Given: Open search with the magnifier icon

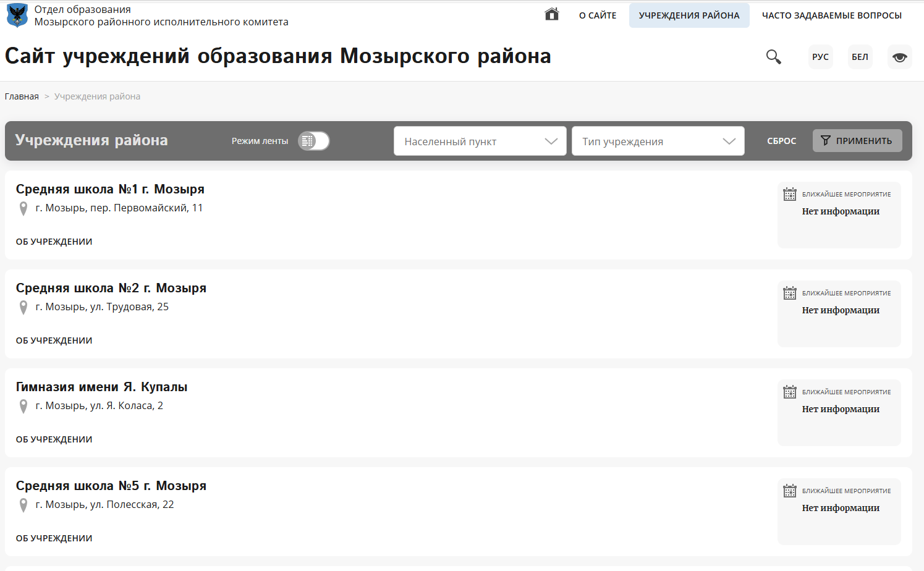Looking at the screenshot, I should [x=773, y=57].
